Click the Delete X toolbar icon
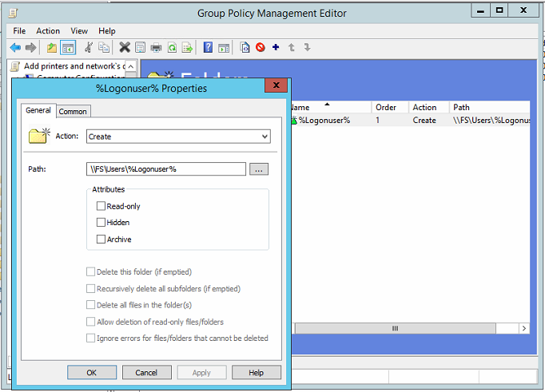The image size is (545, 392). pyautogui.click(x=125, y=47)
